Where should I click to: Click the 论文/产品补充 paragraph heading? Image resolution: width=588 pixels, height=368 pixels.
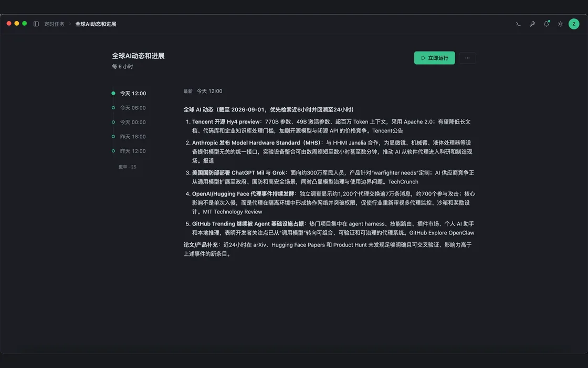(x=201, y=245)
